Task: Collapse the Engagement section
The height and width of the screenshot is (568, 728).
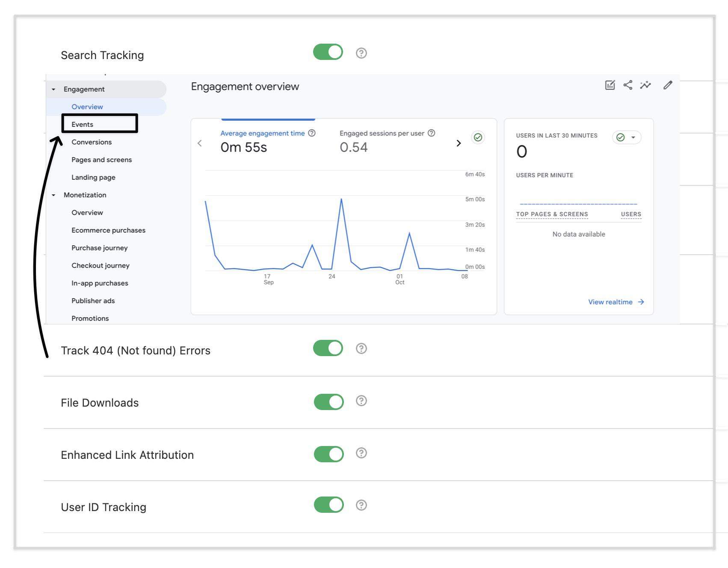Action: point(53,89)
